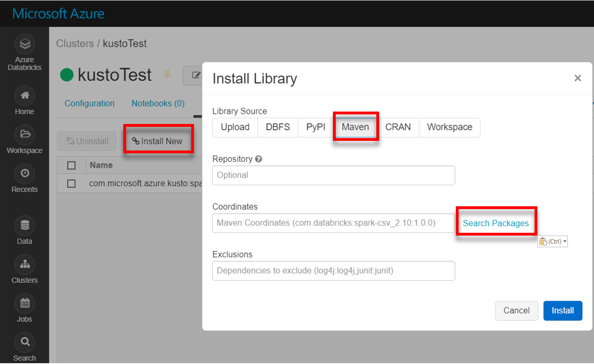Open the Workspace sidebar icon
The image size is (594, 364).
coord(24,134)
